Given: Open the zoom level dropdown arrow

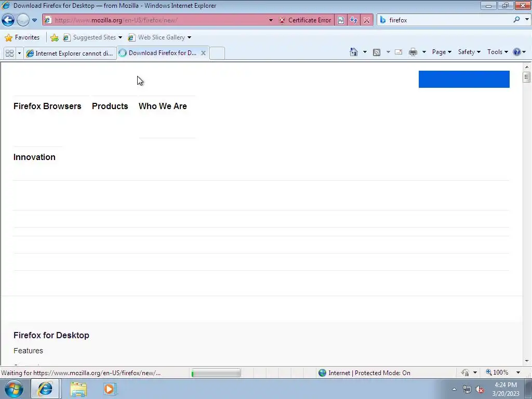Looking at the screenshot, I should pos(518,373).
